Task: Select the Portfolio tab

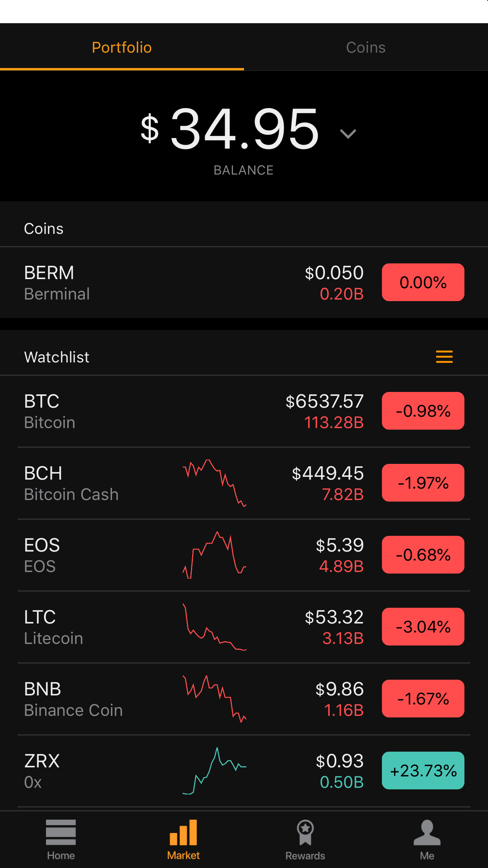Action: [x=122, y=47]
